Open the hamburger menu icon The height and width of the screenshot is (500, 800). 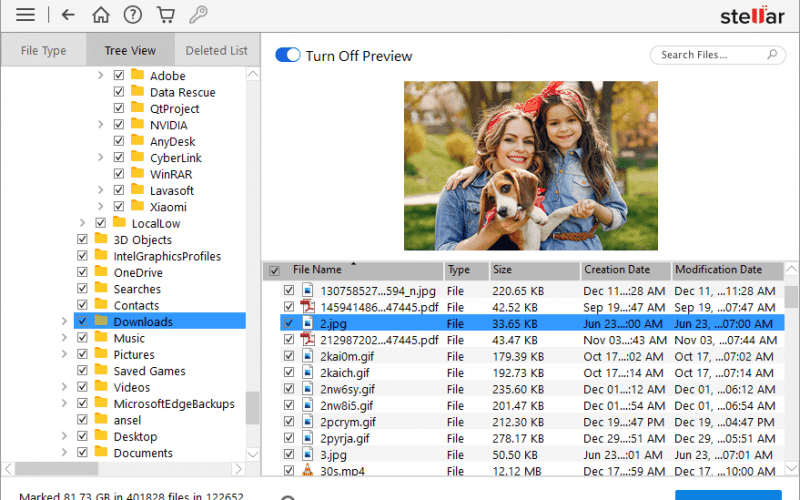point(26,15)
